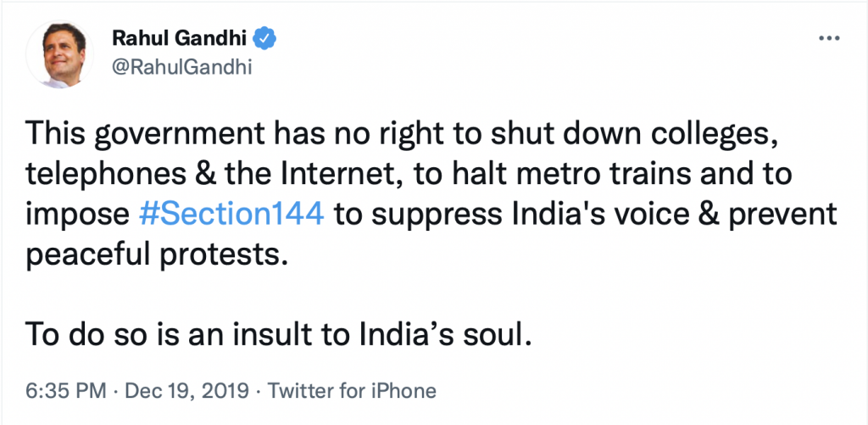The image size is (868, 425).
Task: Click the word "impose" before the hashtag
Action: (76, 213)
